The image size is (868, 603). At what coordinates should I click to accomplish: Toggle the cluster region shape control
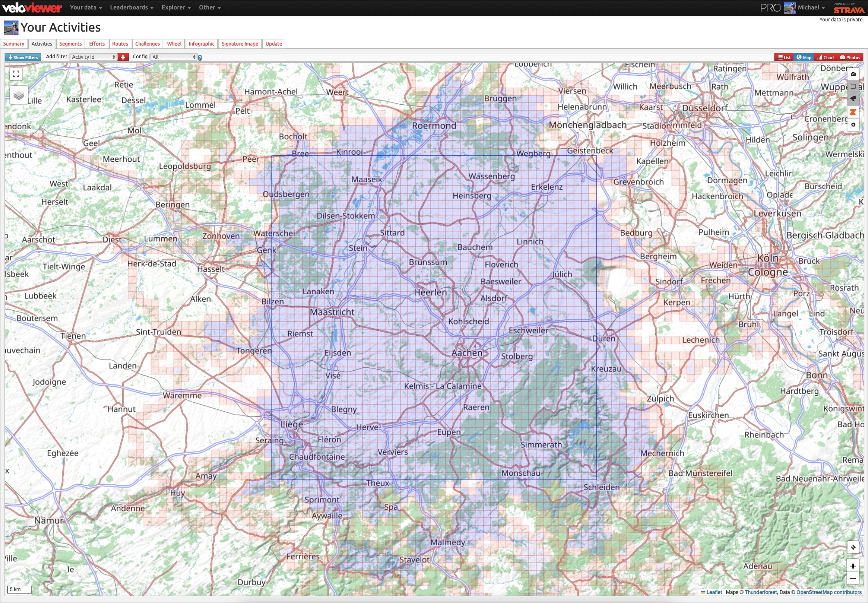point(853,99)
